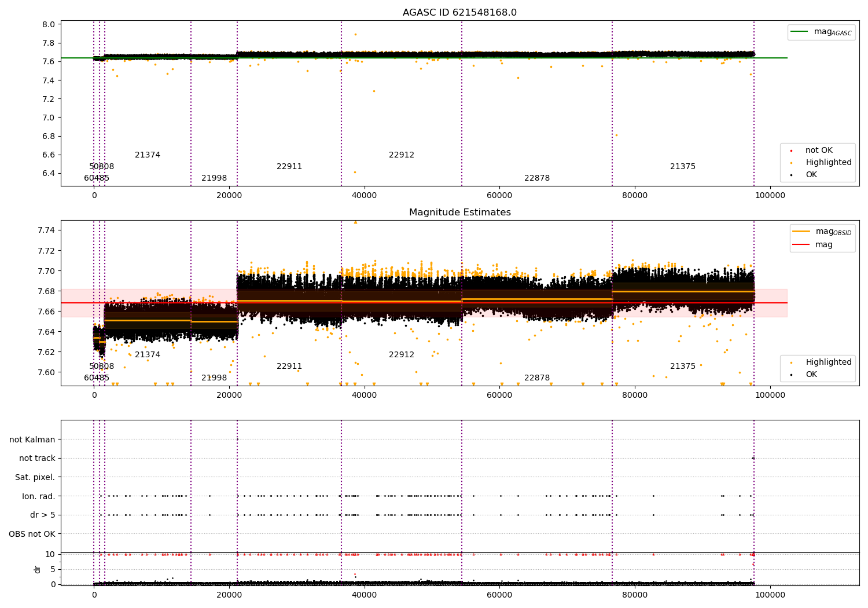Click the 'dr > 5' row label
Screen dimensions: 868x608
pos(43,515)
